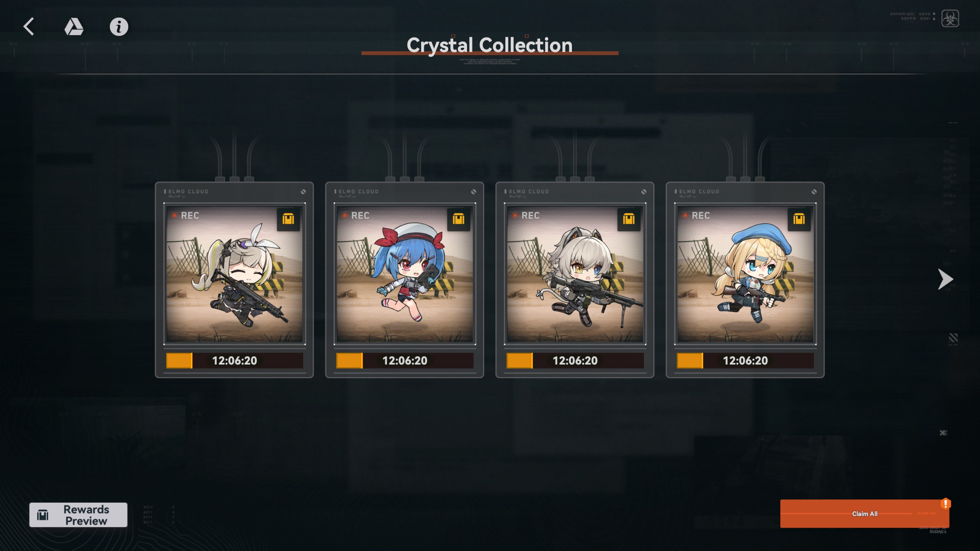
Task: Click the reward chest icon on first card
Action: pyautogui.click(x=288, y=219)
